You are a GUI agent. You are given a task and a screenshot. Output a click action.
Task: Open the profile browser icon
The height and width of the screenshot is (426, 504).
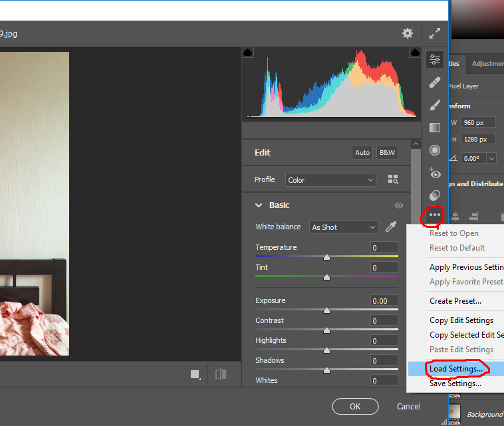[392, 180]
